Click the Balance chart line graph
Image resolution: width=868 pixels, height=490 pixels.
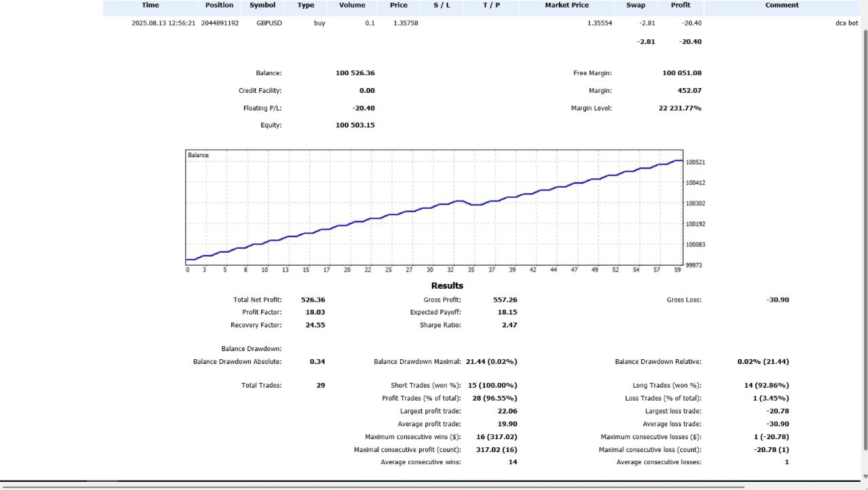434,207
